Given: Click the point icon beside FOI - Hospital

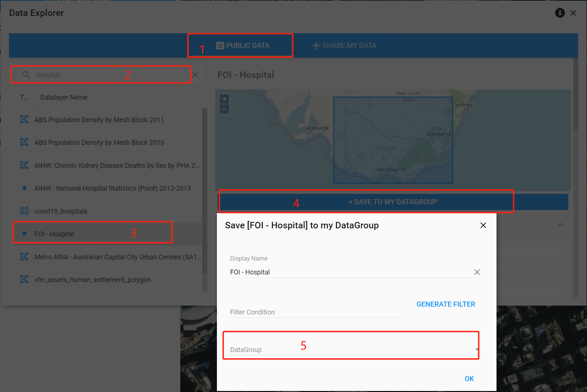Looking at the screenshot, I should click(x=24, y=233).
